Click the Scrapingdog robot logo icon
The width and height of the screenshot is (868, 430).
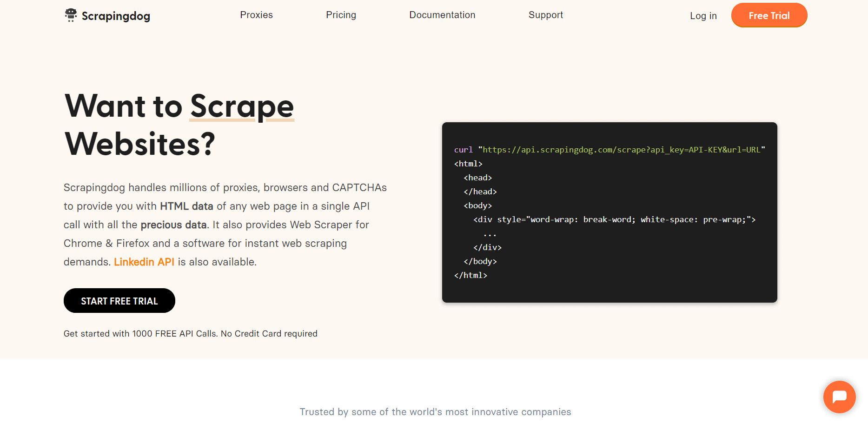click(71, 15)
